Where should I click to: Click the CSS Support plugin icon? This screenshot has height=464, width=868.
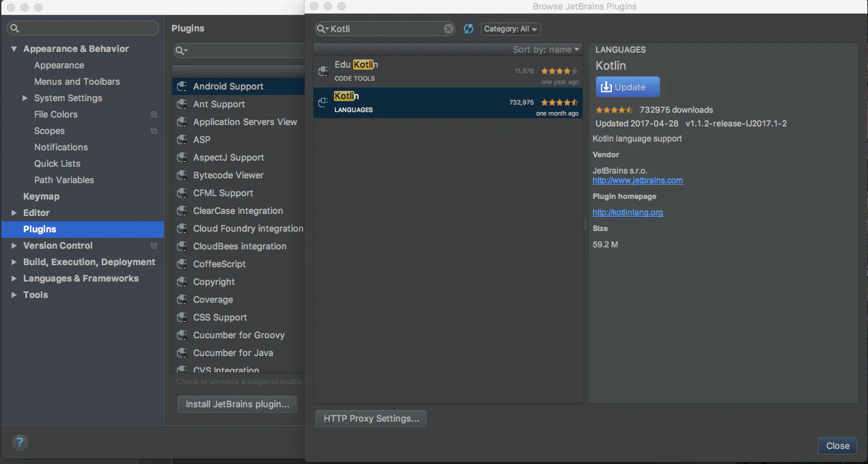(182, 317)
